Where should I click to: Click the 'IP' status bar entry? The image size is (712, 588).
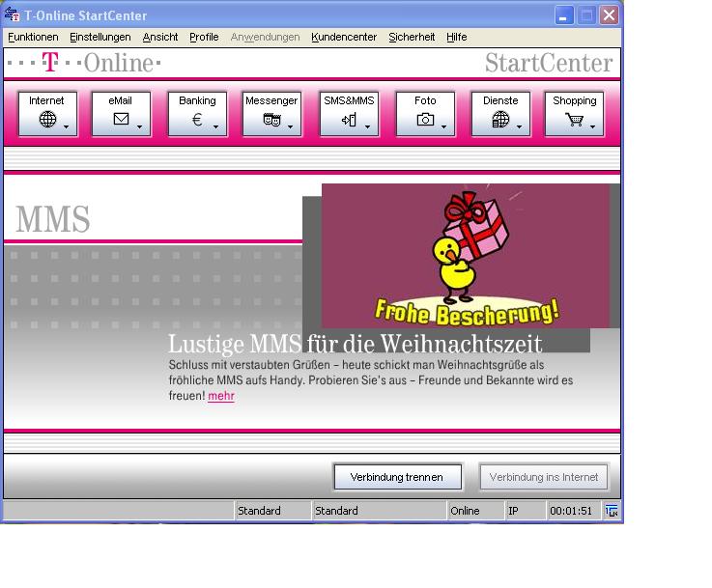point(526,511)
